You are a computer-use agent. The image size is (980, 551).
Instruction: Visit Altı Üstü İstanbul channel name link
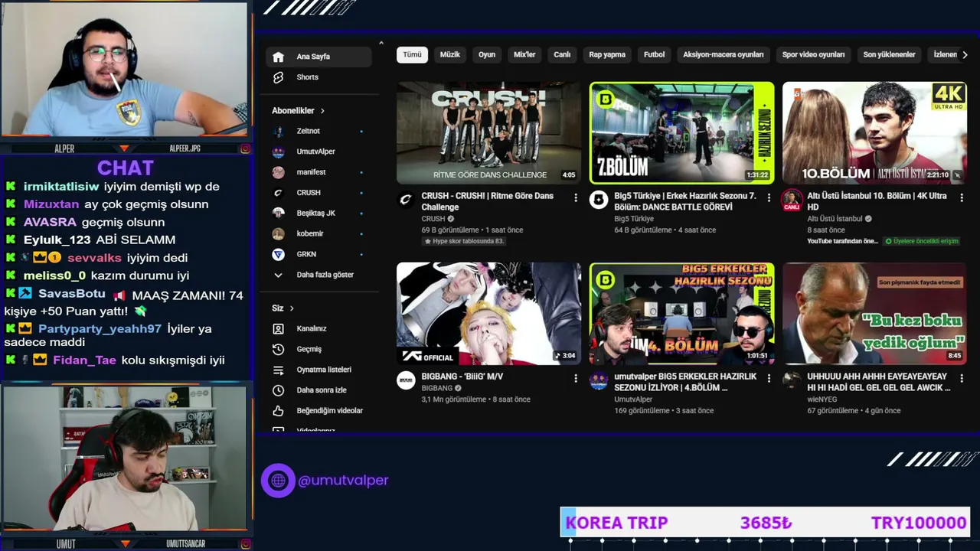[835, 219]
